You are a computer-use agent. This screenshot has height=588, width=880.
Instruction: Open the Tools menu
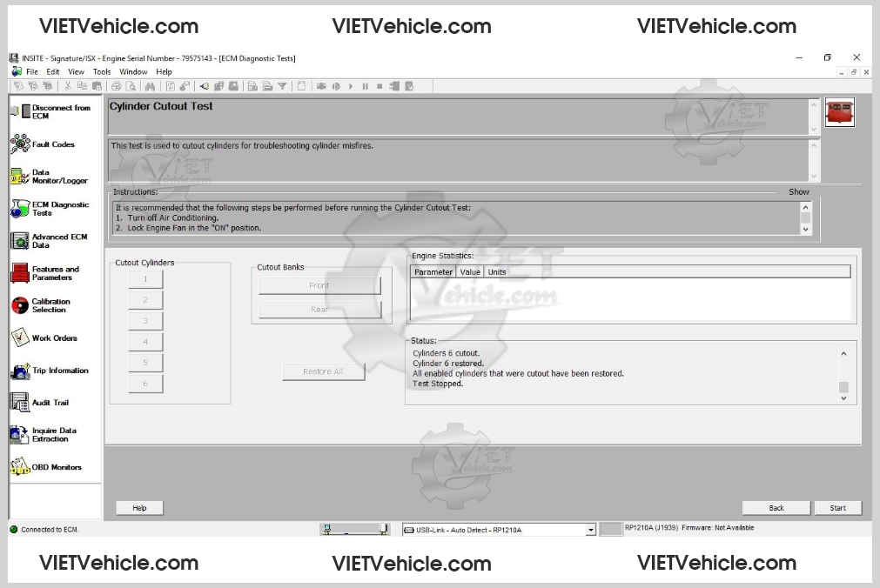coord(102,71)
